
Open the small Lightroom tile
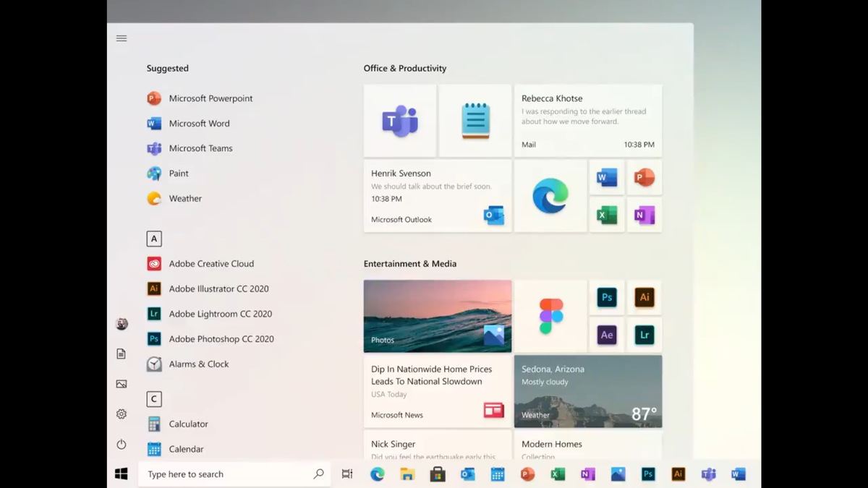pyautogui.click(x=644, y=335)
